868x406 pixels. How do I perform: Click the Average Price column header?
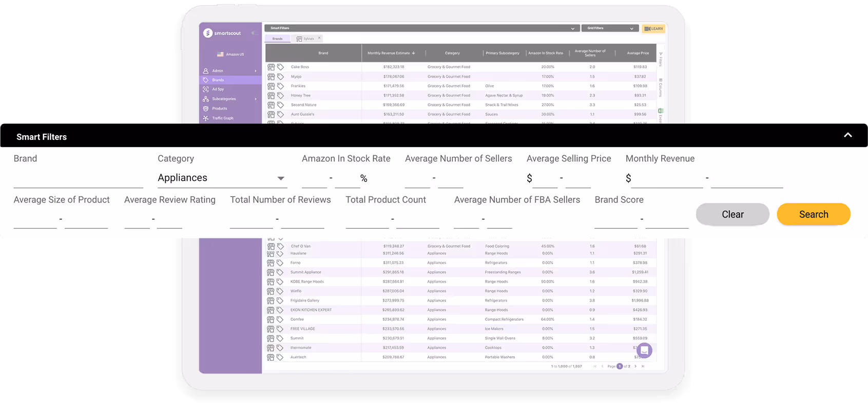[x=638, y=53]
